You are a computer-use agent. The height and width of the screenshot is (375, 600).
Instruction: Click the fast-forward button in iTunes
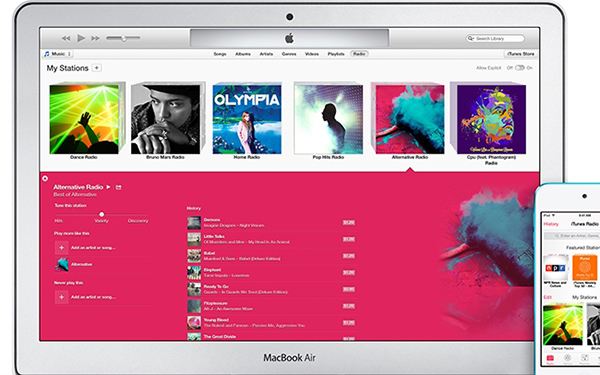(95, 38)
